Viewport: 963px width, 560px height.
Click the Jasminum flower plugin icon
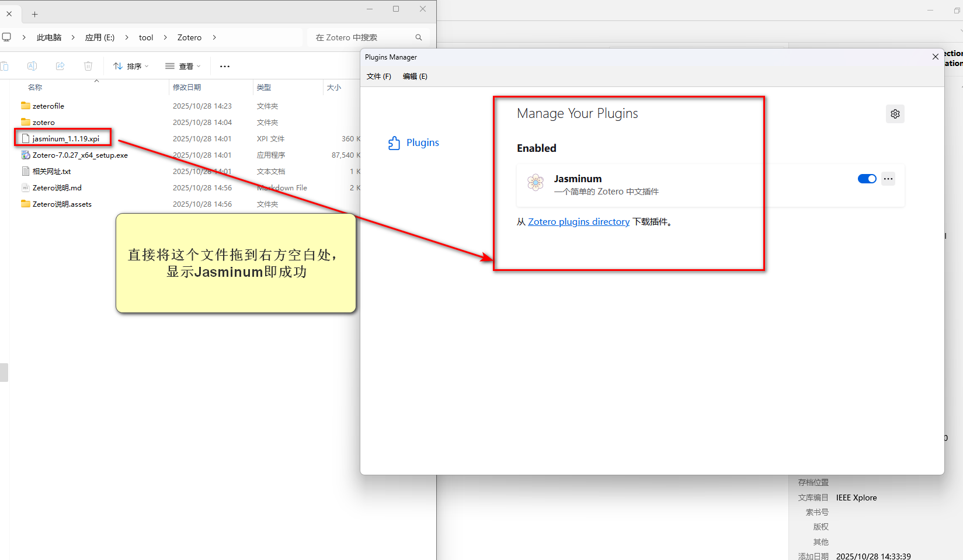536,183
